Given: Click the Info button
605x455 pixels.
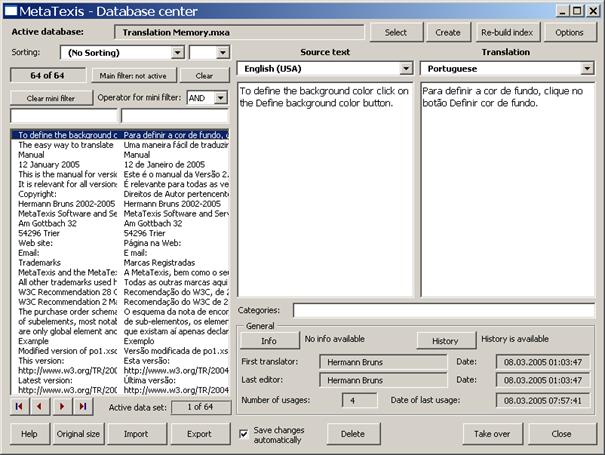Looking at the screenshot, I should click(x=269, y=341).
